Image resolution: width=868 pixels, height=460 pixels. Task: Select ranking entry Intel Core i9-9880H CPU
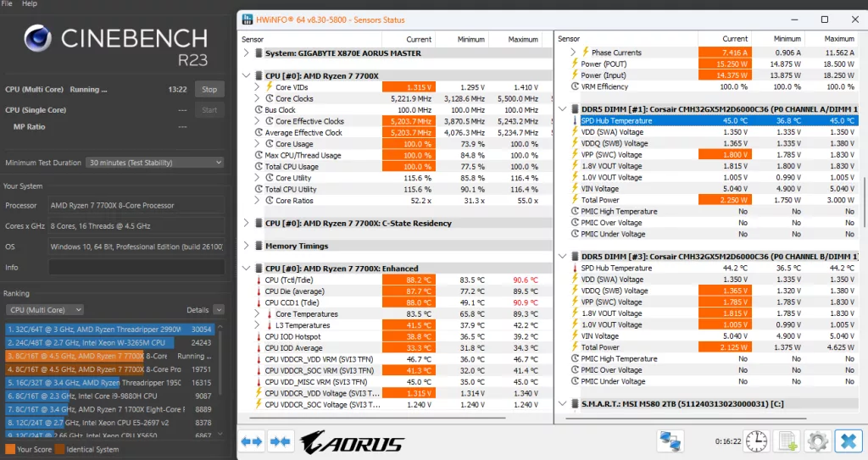coord(109,396)
